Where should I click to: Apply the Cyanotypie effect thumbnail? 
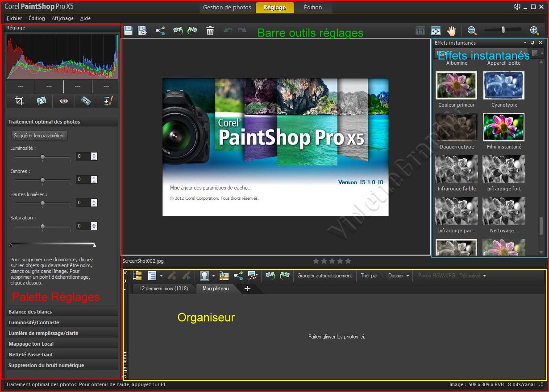click(504, 86)
